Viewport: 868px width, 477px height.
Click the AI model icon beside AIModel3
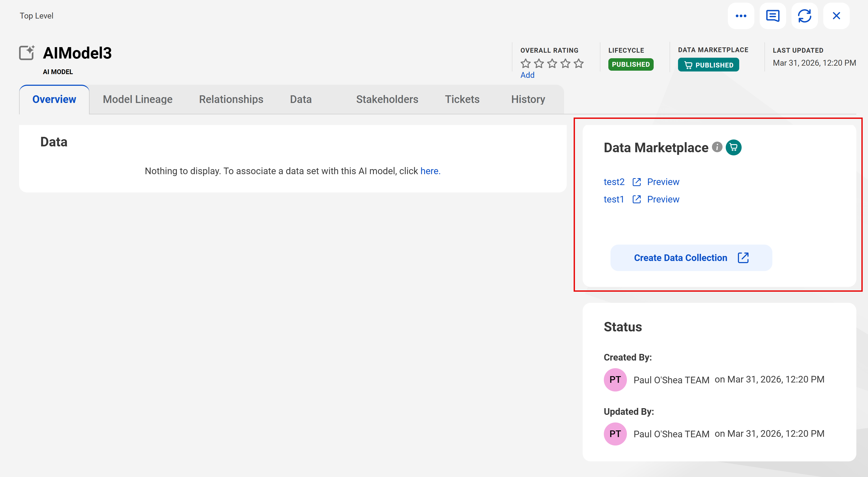[27, 52]
